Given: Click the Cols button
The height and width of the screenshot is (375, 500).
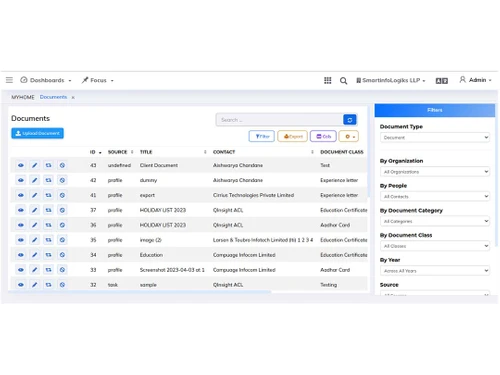Looking at the screenshot, I should click(323, 136).
